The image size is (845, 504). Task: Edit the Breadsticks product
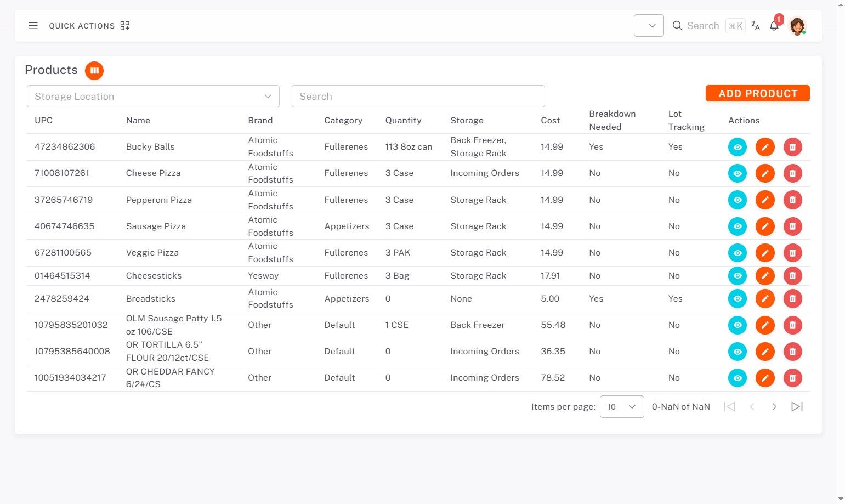tap(765, 299)
